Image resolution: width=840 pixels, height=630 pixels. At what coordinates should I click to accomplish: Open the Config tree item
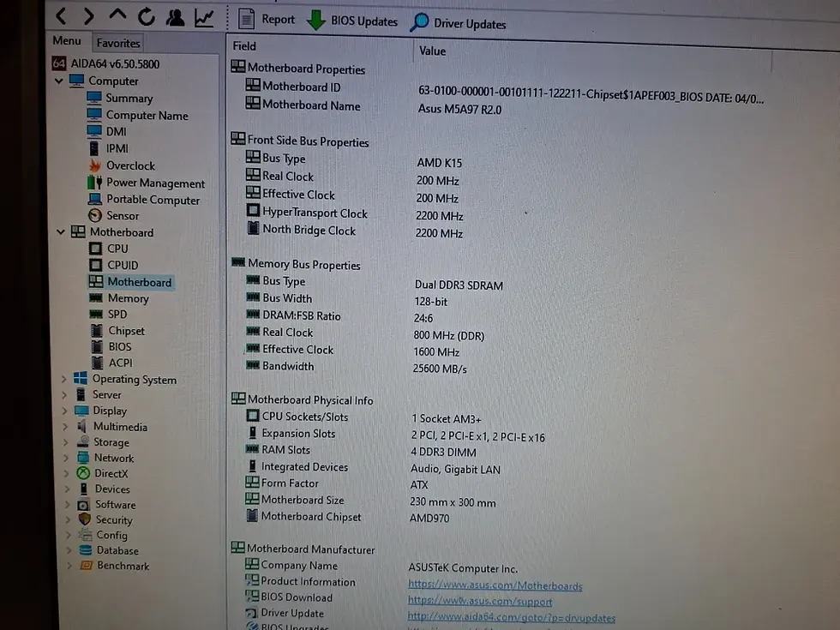click(x=103, y=535)
